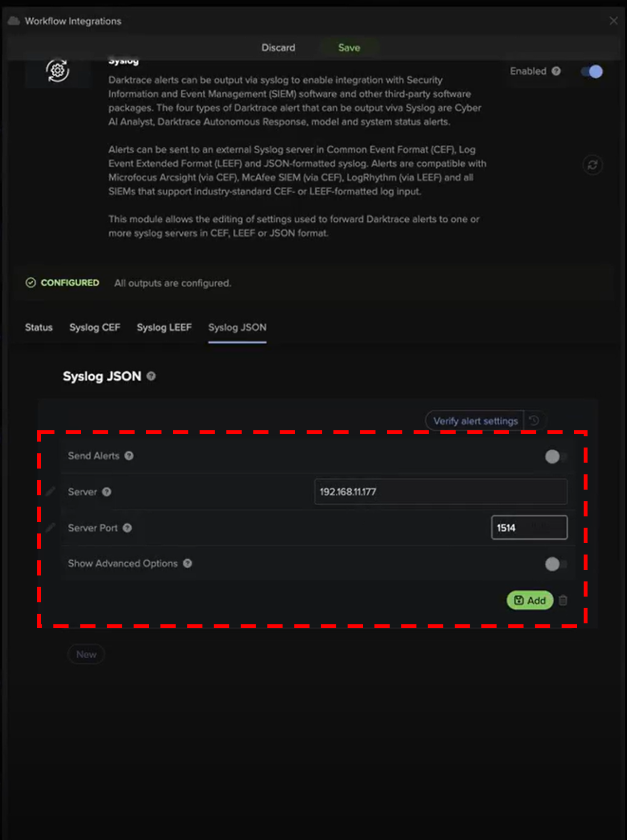Image resolution: width=627 pixels, height=840 pixels.
Task: Open help for the Server field
Action: coord(107,492)
